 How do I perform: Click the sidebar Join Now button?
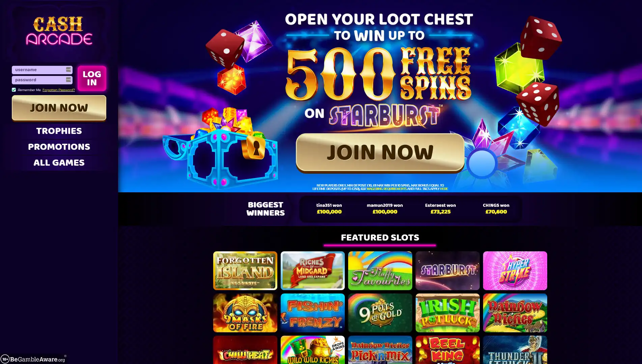pos(59,108)
